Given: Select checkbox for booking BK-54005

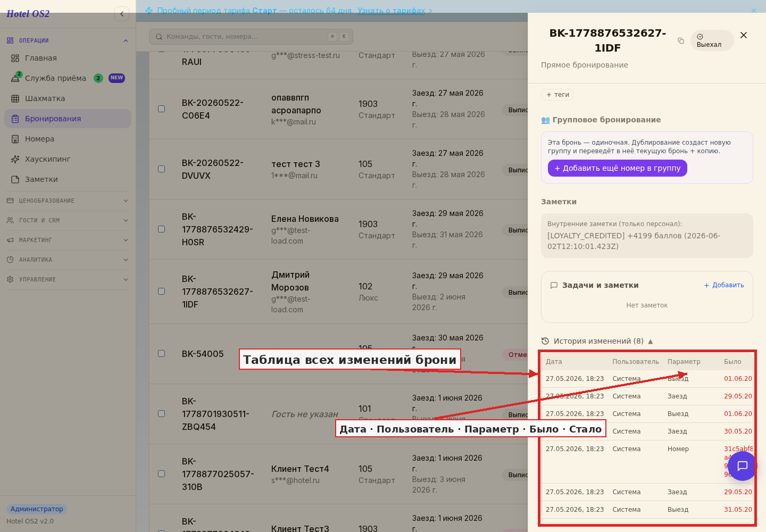Looking at the screenshot, I should click(x=161, y=353).
